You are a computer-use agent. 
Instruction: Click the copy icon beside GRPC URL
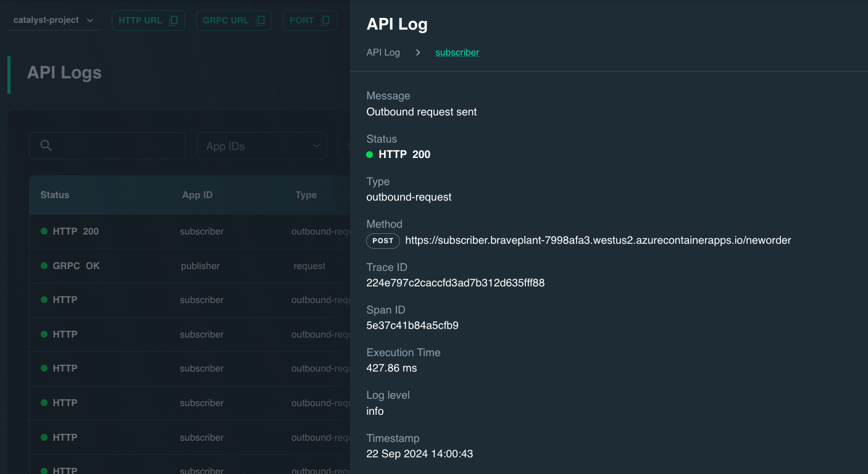(x=260, y=20)
